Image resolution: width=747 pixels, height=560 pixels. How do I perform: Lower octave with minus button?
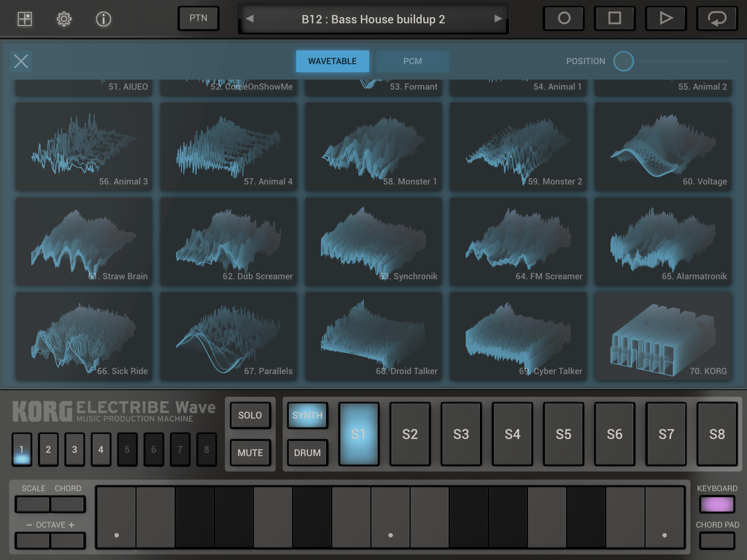[x=33, y=541]
